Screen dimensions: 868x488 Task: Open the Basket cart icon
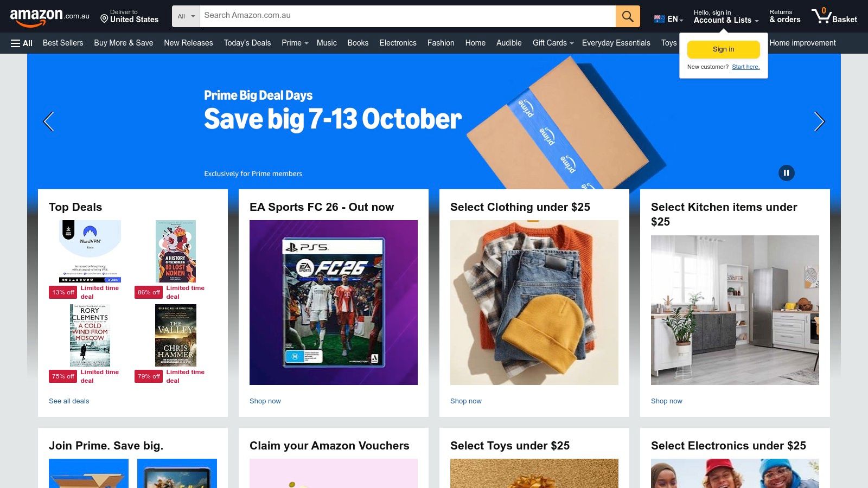(834, 16)
